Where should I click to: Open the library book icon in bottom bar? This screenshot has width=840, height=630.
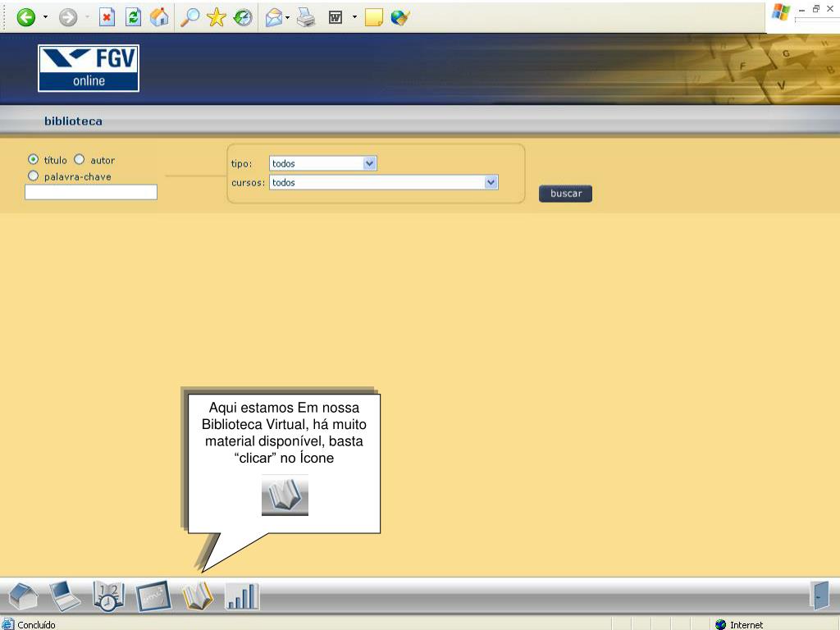point(198,596)
